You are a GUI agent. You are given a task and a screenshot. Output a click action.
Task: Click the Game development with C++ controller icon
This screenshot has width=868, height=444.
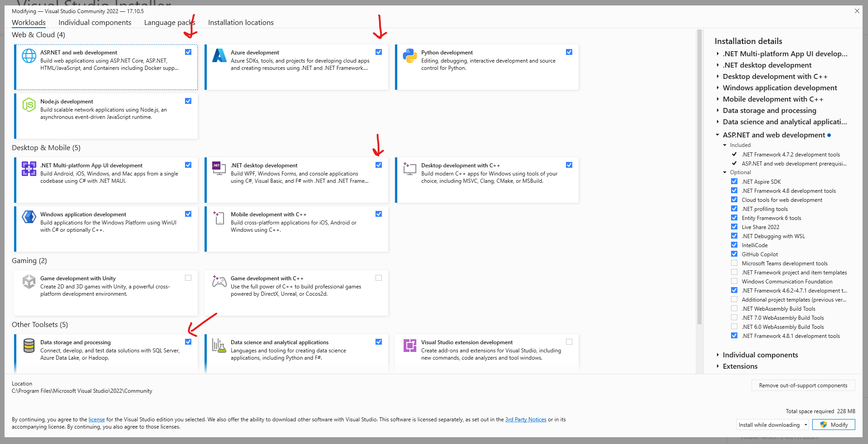pyautogui.click(x=219, y=282)
